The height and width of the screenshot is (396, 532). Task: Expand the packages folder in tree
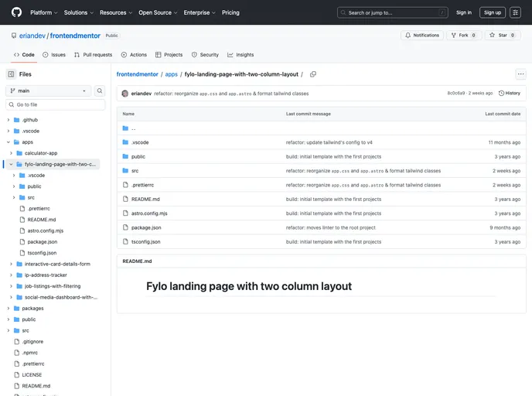(x=8, y=308)
